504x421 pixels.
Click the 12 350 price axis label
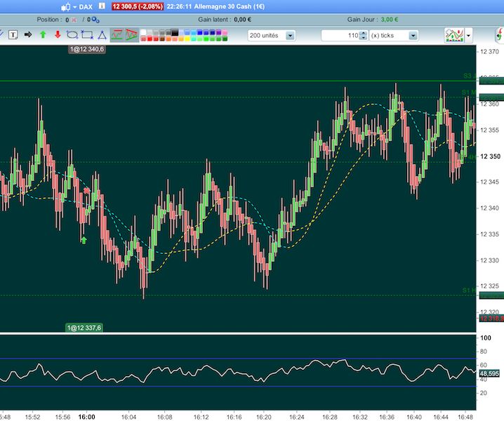point(490,156)
